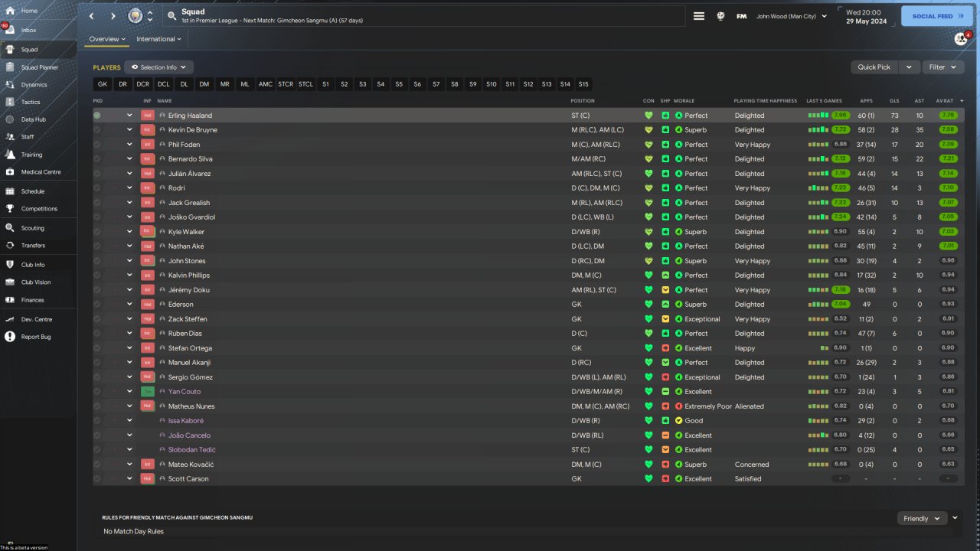Open the John Wood (Man City) manager dropdown
This screenshot has width=980, height=551.
pyautogui.click(x=792, y=16)
